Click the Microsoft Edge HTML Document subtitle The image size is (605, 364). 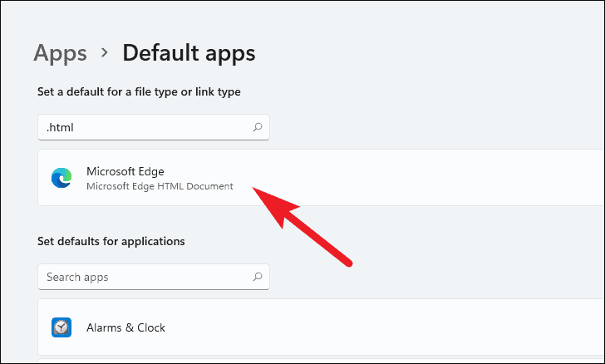160,186
